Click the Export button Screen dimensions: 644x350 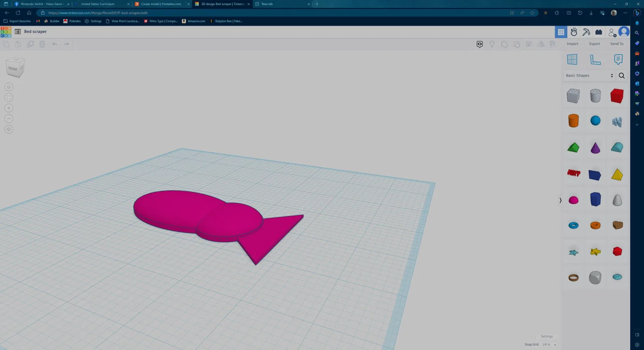pos(594,44)
